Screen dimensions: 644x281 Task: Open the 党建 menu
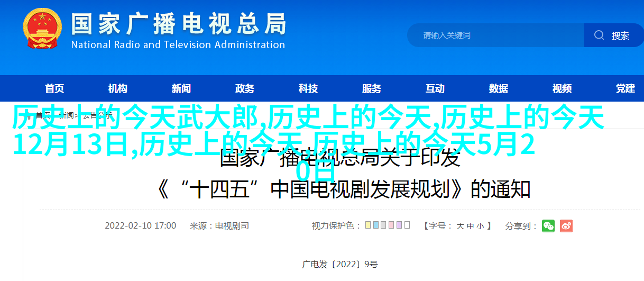click(625, 88)
